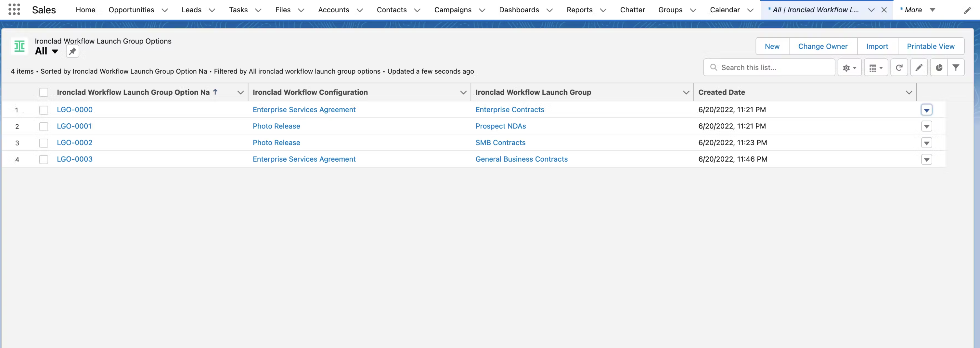Toggle the select-all rows checkbox
This screenshot has height=348, width=980.
[x=44, y=92]
